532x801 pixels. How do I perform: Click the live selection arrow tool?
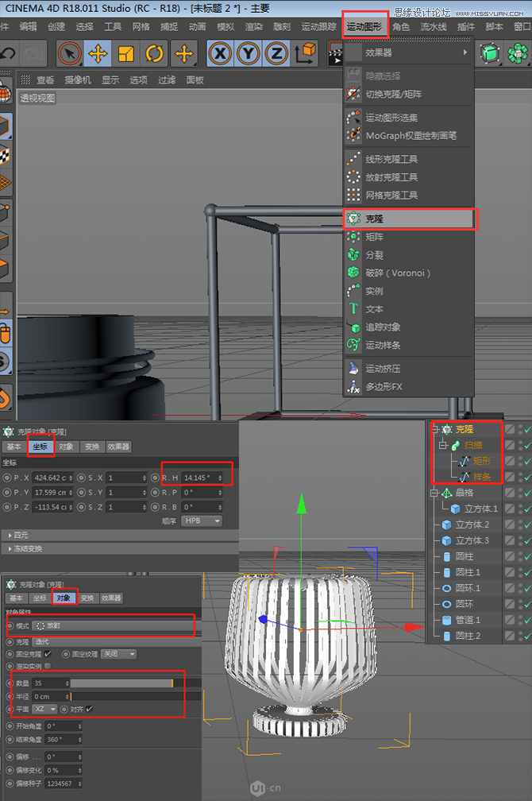click(70, 53)
